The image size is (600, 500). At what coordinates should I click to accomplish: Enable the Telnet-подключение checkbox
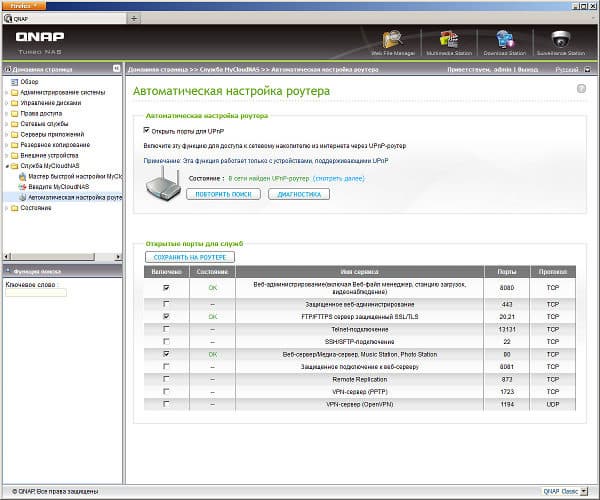tap(166, 329)
